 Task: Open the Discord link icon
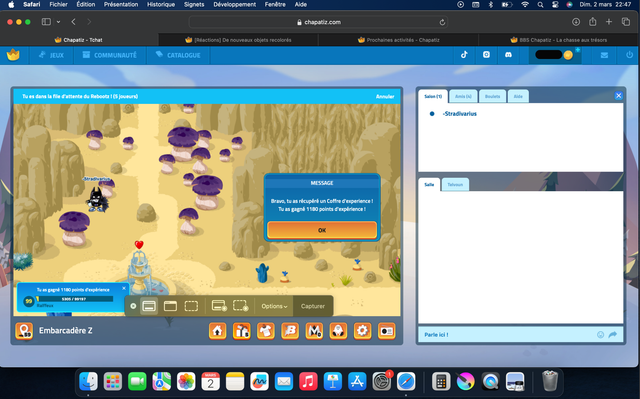coord(508,55)
